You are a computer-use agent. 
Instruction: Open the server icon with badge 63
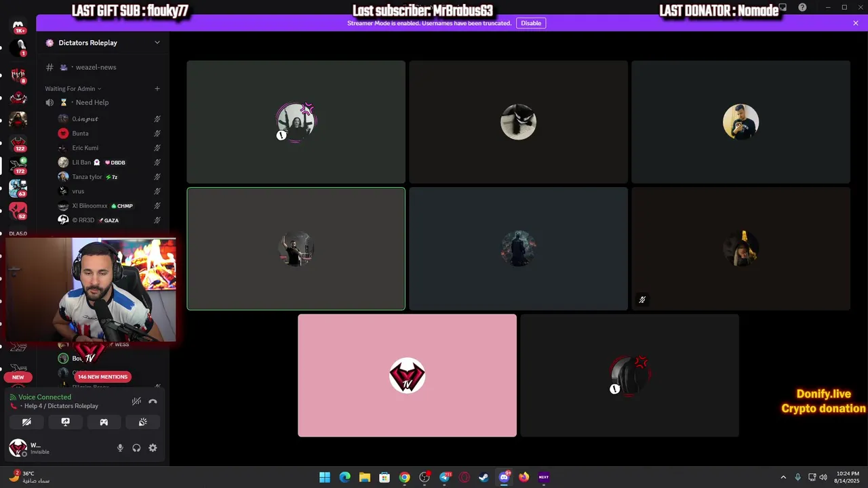tap(18, 188)
